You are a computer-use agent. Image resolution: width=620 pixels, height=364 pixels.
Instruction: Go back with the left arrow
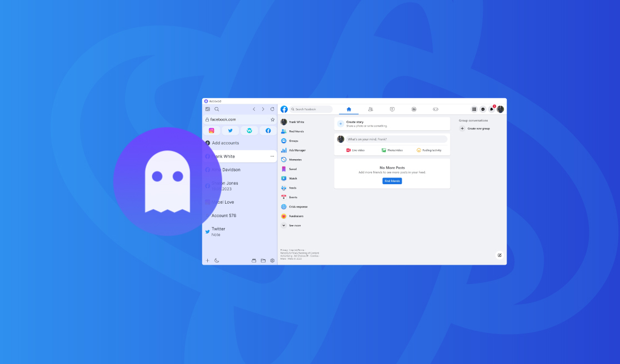pyautogui.click(x=254, y=109)
